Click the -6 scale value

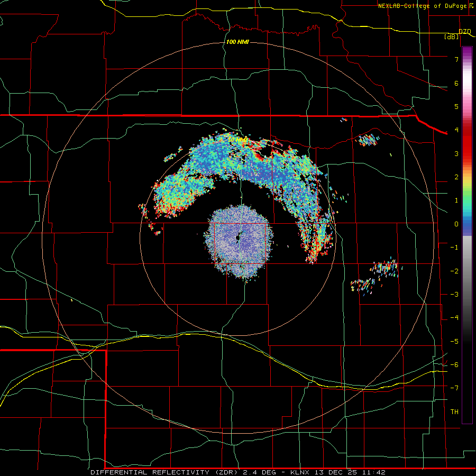click(x=454, y=364)
